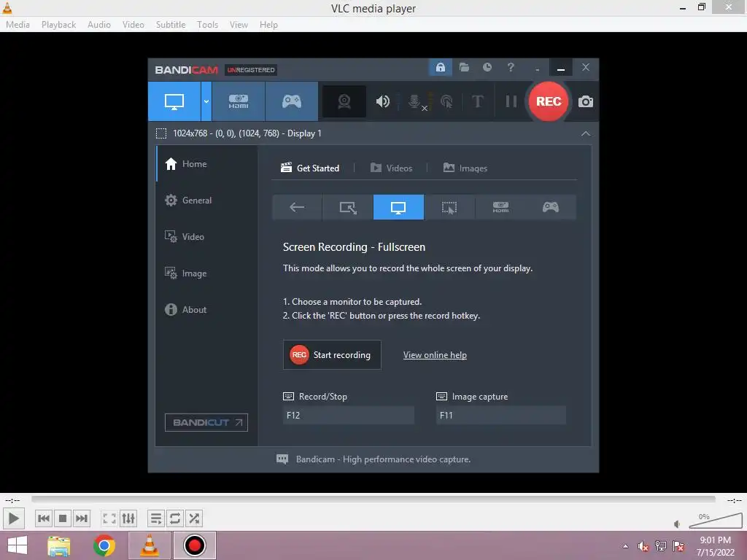Select HDMI device recording mode in top toolbar
This screenshot has width=747, height=560.
click(239, 101)
